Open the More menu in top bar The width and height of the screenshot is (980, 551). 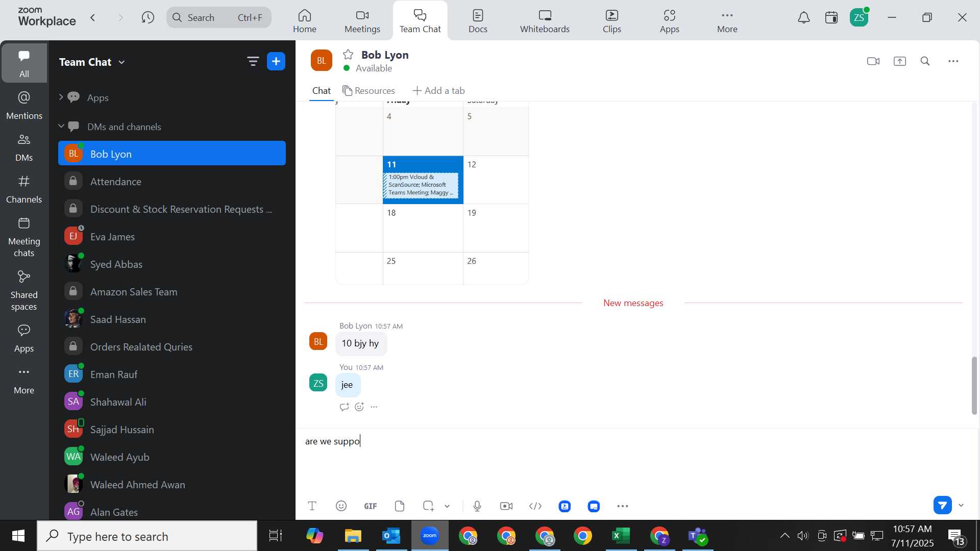coord(727,21)
